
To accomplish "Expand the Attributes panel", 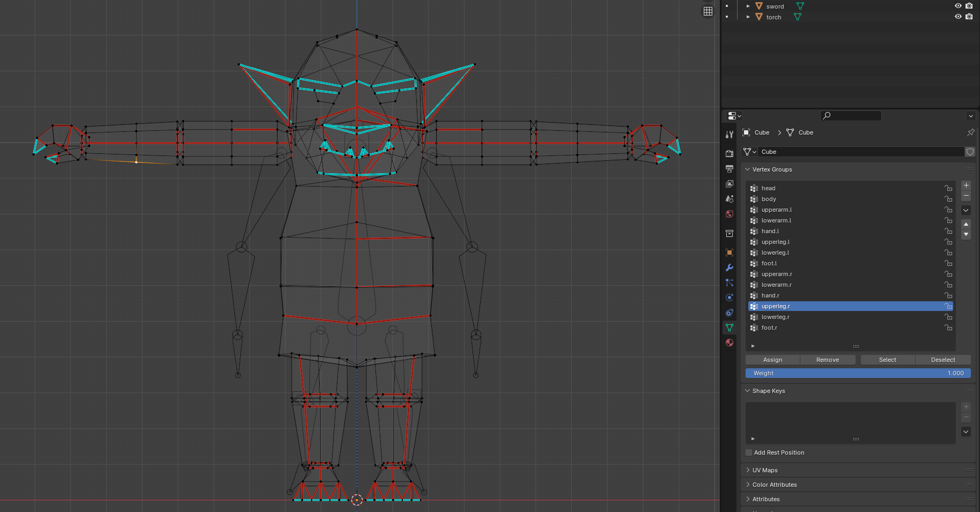I will 748,499.
